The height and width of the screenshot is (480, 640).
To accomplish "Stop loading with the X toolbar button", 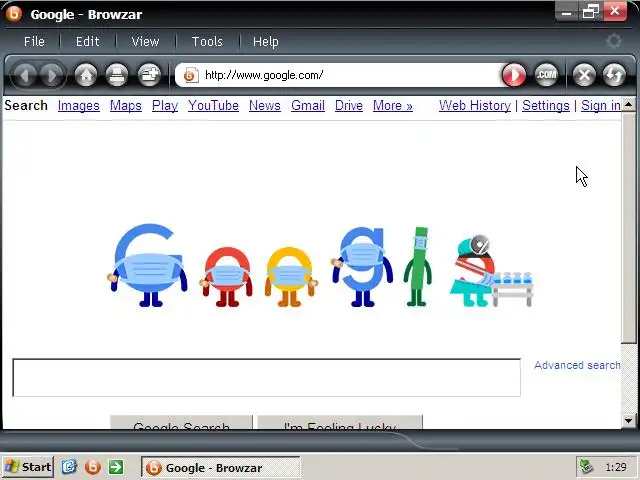I will [584, 75].
